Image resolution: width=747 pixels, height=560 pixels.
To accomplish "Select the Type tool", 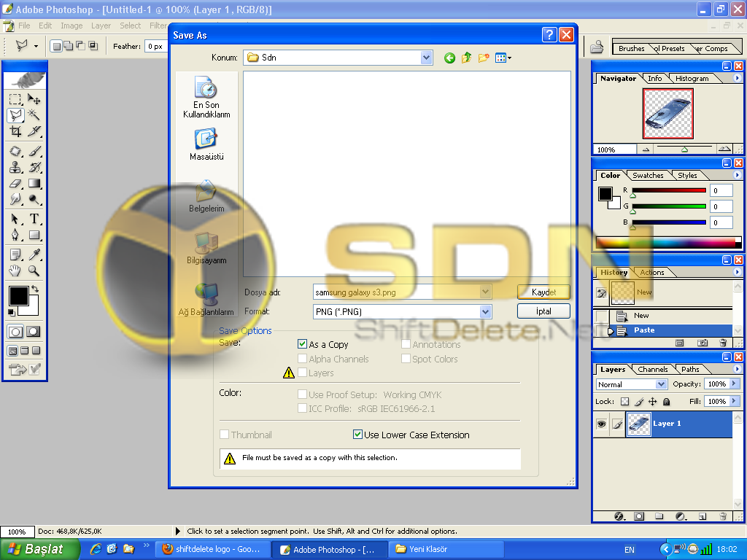I will 34,219.
